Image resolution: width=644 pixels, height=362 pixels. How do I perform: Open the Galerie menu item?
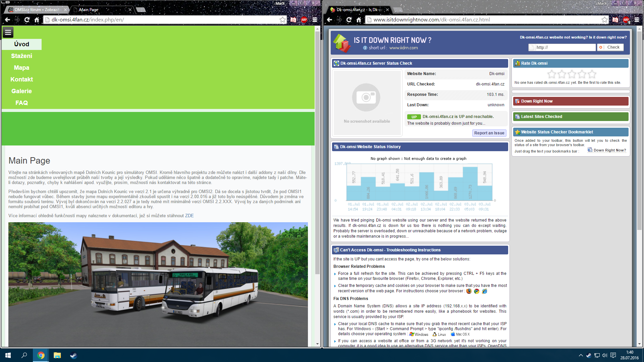[x=21, y=91]
